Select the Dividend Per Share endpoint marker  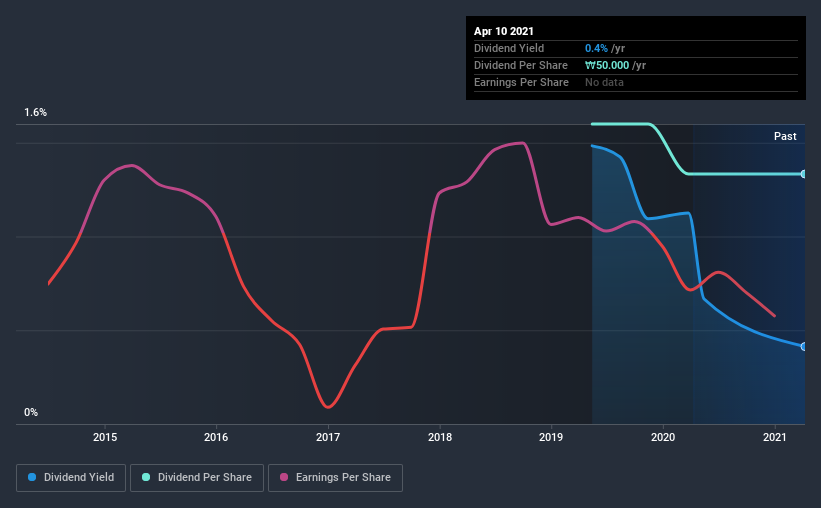(x=803, y=174)
